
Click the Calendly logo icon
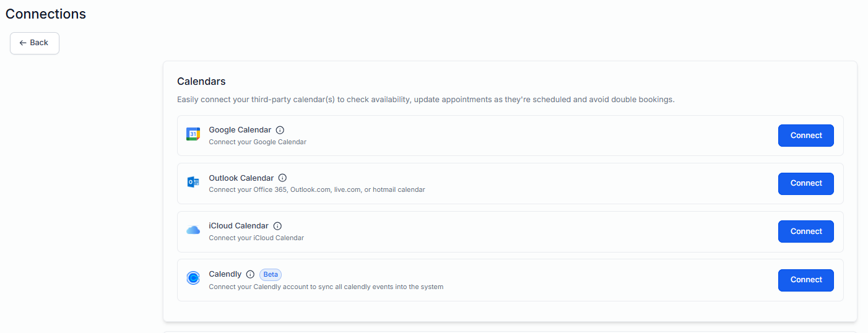[x=193, y=279]
